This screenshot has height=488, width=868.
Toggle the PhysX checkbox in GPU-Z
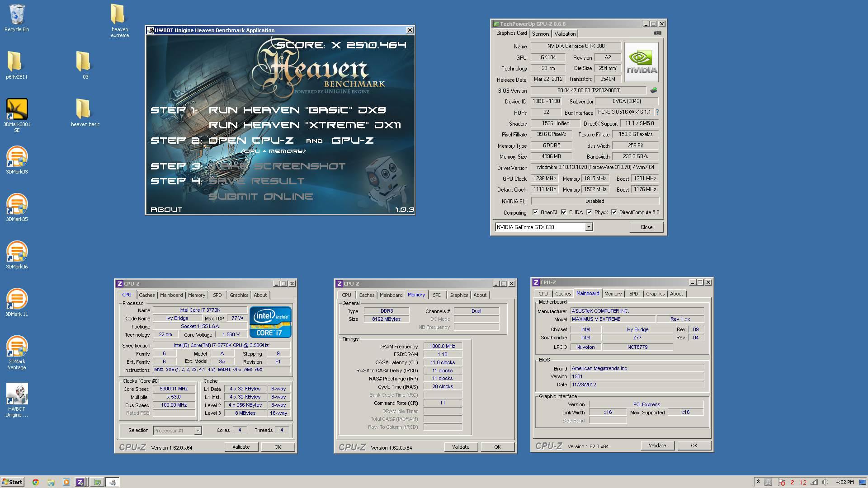589,212
